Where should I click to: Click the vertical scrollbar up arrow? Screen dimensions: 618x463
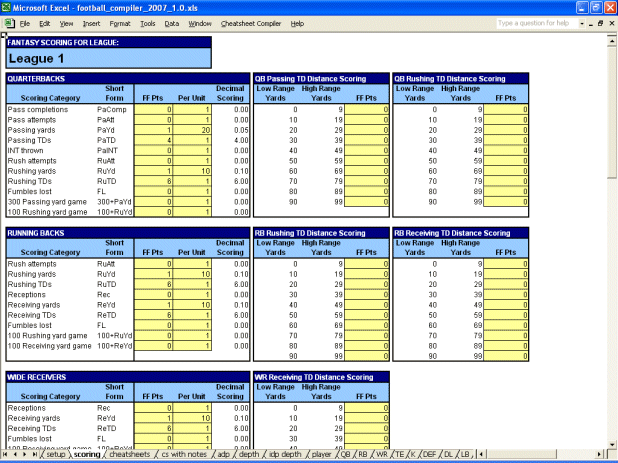click(x=612, y=40)
